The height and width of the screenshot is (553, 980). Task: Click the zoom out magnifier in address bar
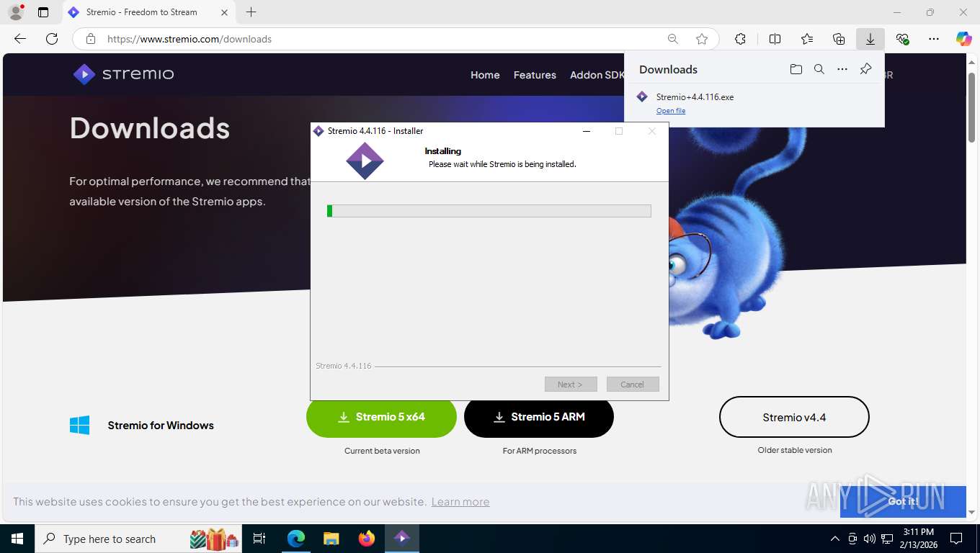(672, 39)
